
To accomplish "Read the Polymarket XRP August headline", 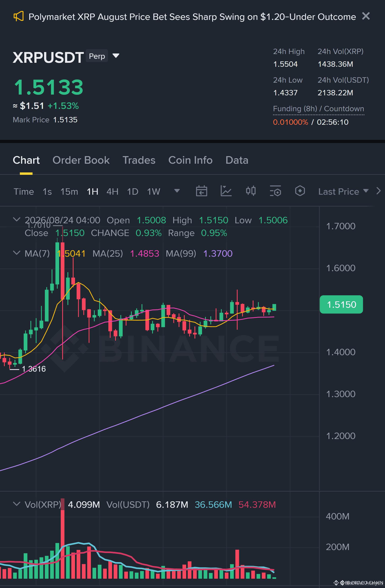I will coord(192,17).
